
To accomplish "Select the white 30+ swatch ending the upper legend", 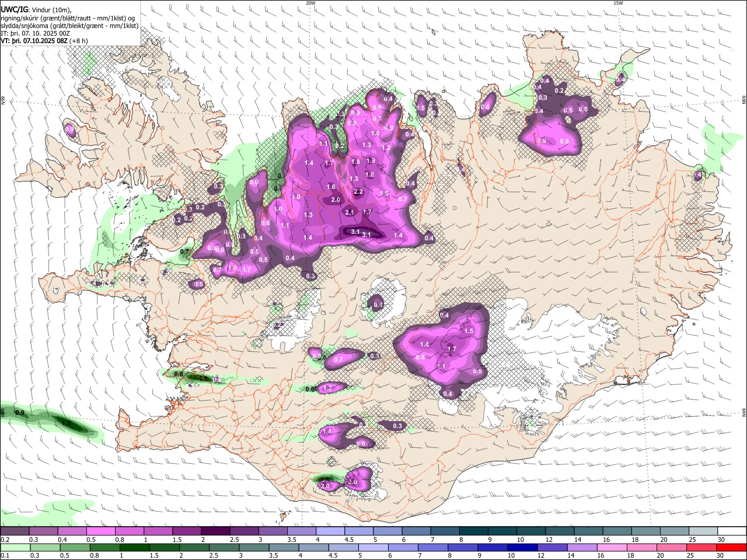I will [x=732, y=531].
